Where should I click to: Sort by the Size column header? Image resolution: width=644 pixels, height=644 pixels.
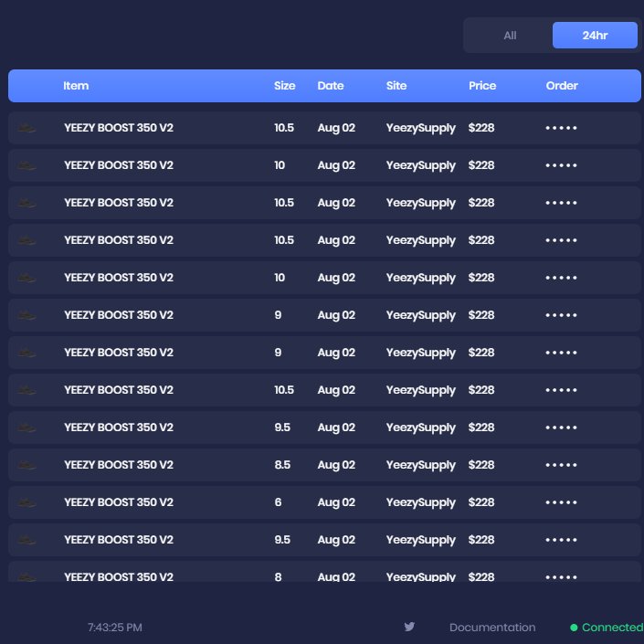point(285,86)
